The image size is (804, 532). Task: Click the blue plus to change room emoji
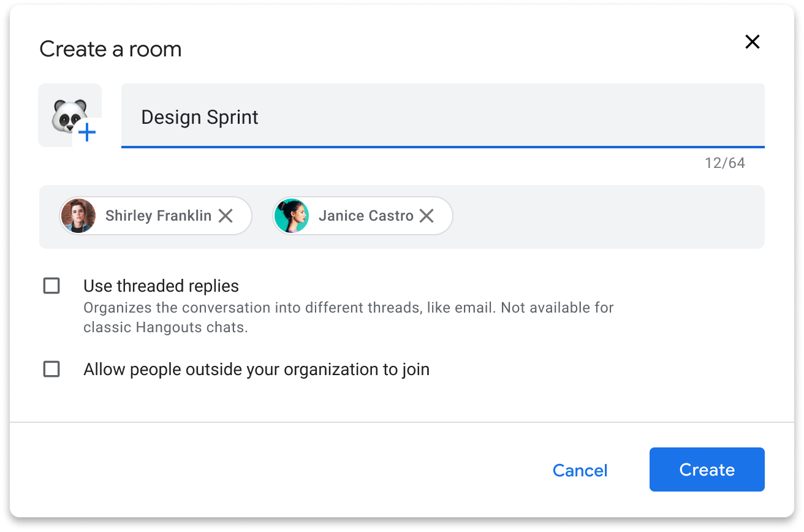pyautogui.click(x=88, y=132)
